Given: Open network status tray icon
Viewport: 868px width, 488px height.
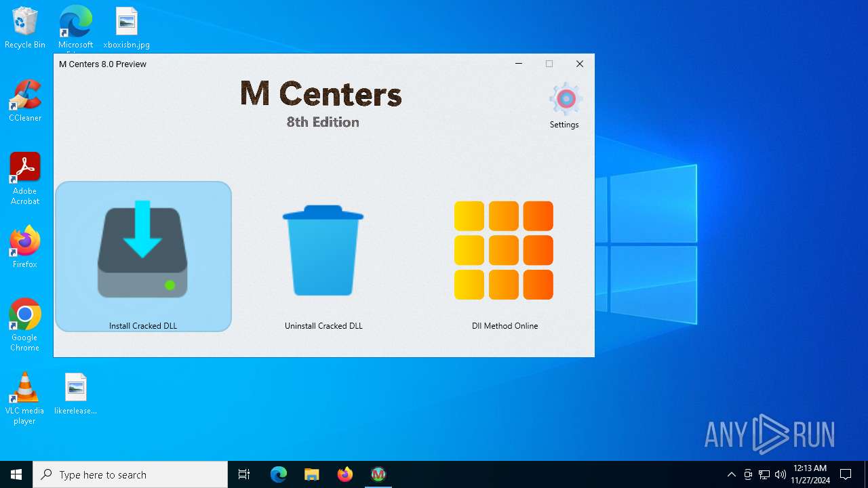Looking at the screenshot, I should pyautogui.click(x=764, y=474).
